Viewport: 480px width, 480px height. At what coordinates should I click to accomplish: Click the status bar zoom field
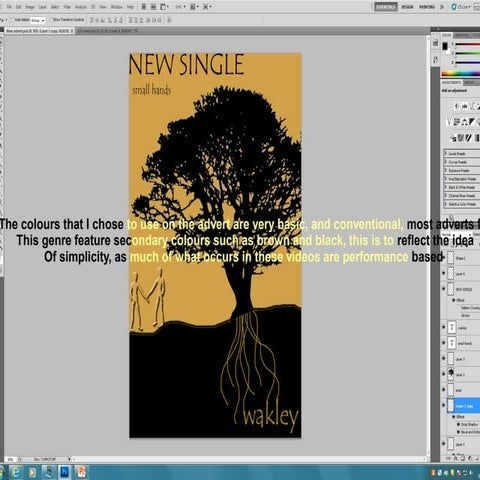point(10,459)
